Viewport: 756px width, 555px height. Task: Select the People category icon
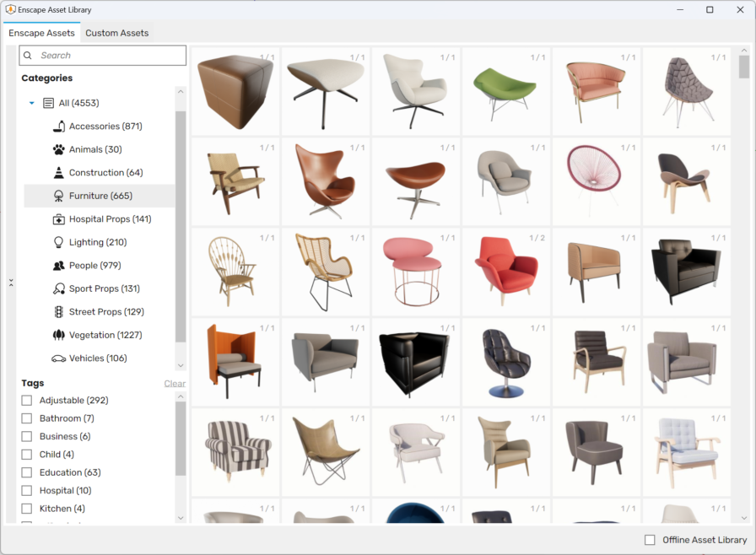(x=59, y=266)
